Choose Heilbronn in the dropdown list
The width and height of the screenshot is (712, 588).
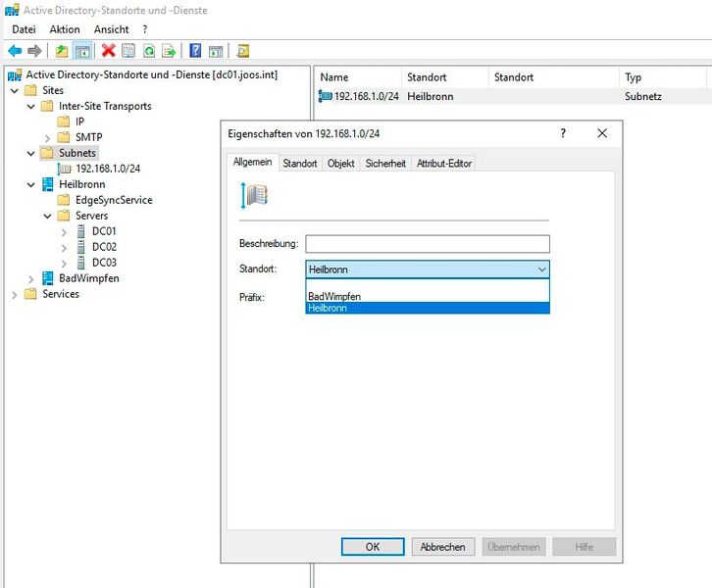coord(428,308)
